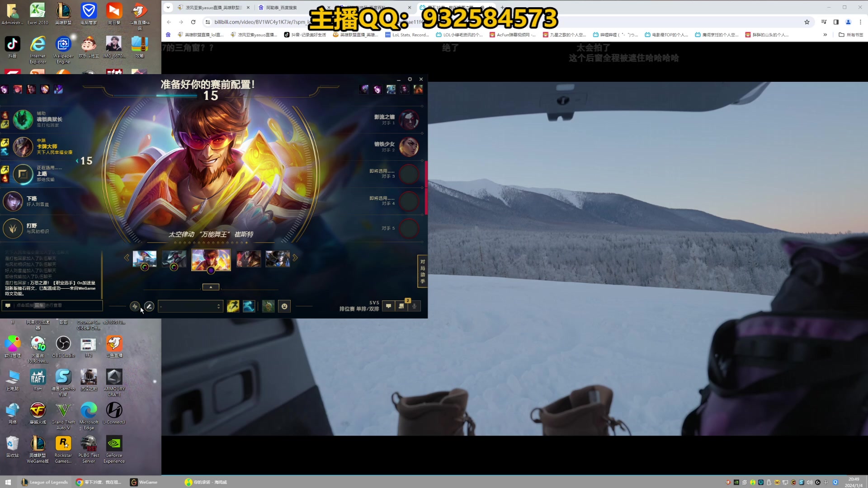
Task: Reload the bilibili page
Action: [193, 22]
